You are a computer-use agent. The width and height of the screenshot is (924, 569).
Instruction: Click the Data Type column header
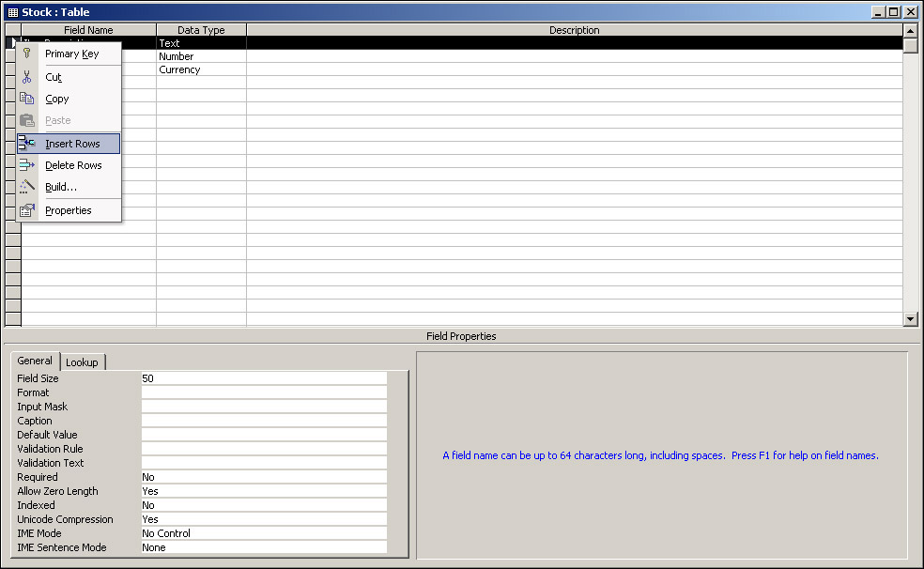point(201,30)
